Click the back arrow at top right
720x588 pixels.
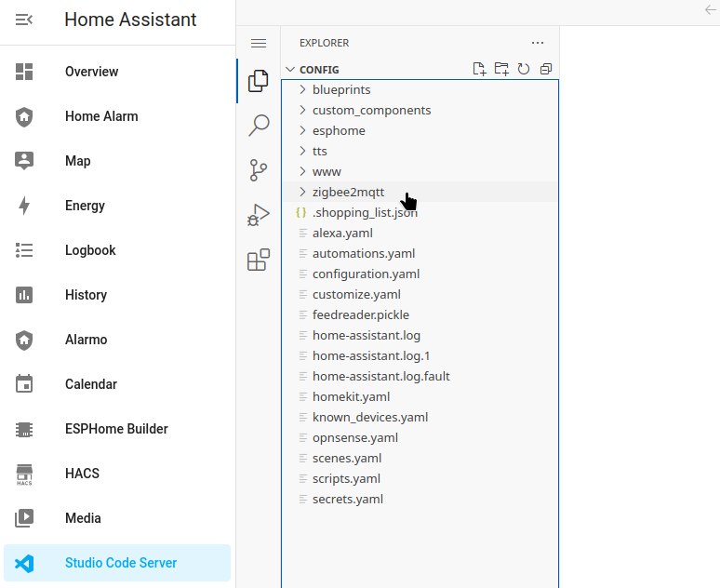pos(710,9)
